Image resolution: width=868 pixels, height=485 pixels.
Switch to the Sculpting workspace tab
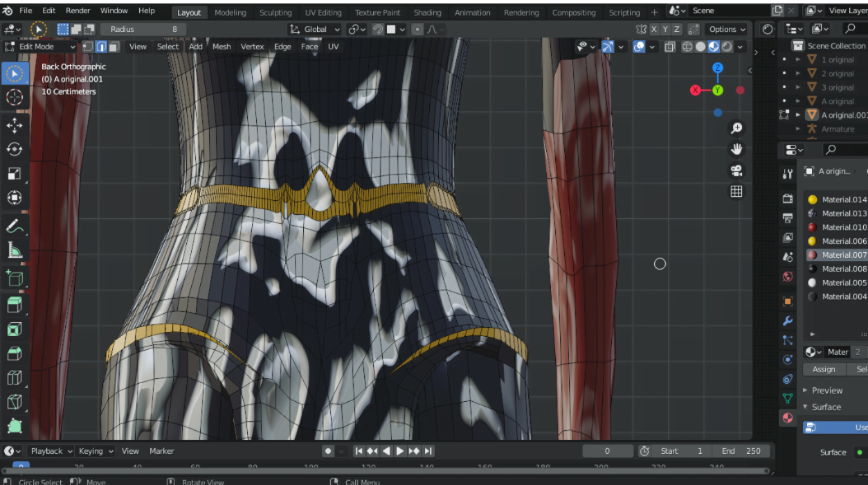pyautogui.click(x=275, y=12)
